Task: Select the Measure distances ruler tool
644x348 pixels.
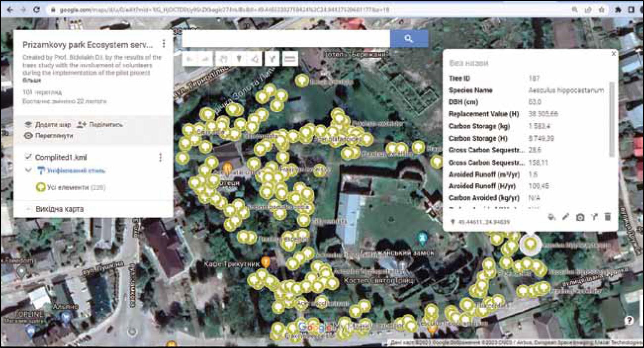Action: click(x=290, y=59)
